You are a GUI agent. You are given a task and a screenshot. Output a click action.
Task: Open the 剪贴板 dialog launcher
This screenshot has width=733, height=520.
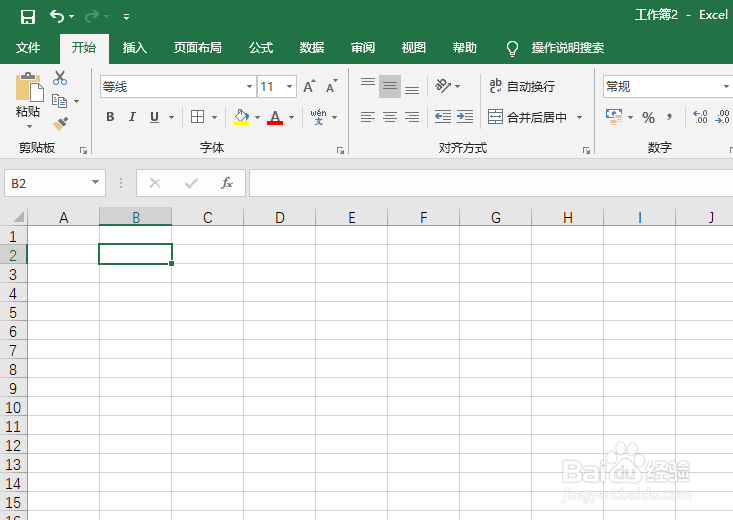(83, 150)
